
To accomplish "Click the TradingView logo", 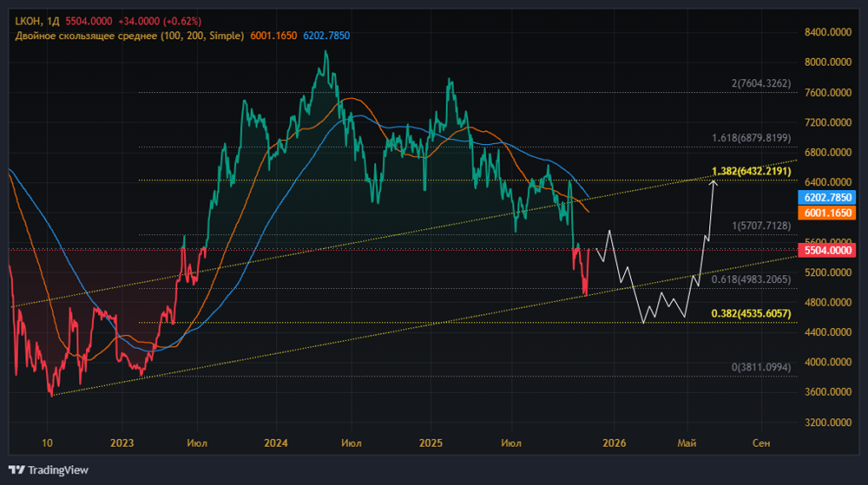I will point(48,469).
